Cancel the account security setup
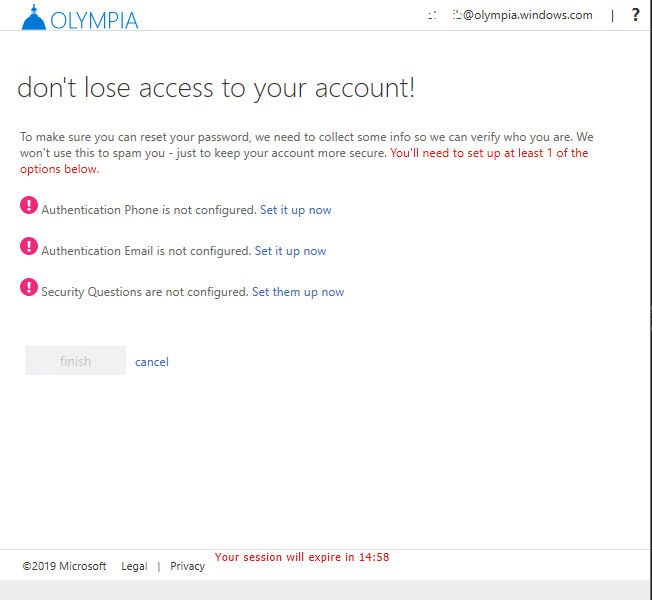Screen dimensions: 652x600 152,362
